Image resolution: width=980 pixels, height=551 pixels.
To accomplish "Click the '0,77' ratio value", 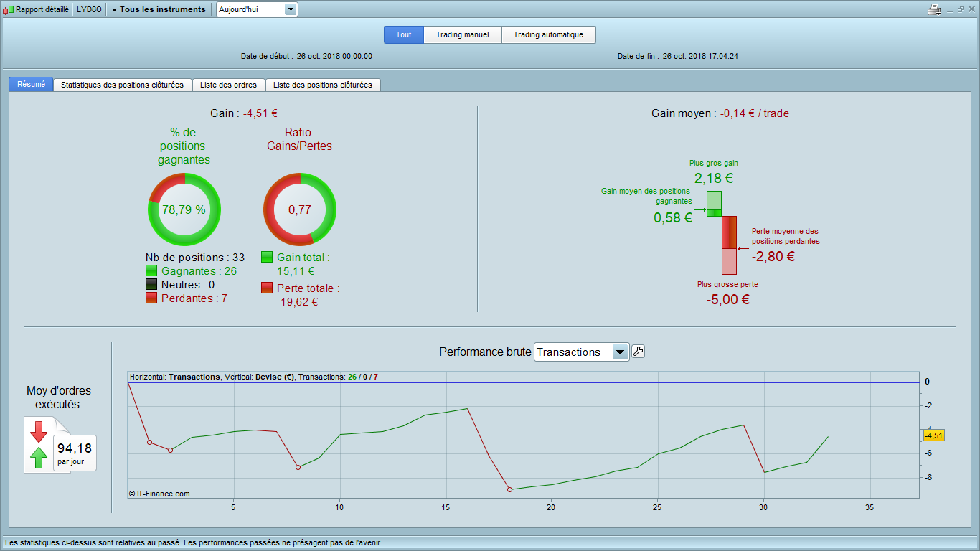I will coord(300,210).
